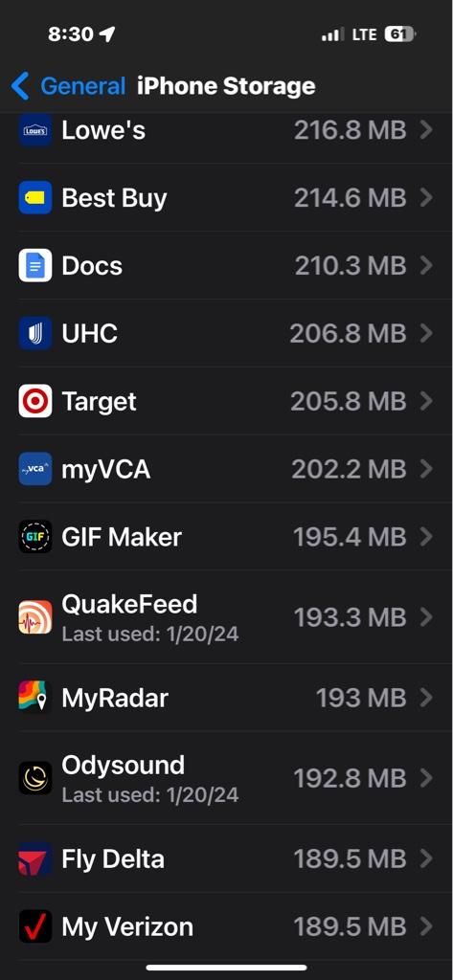Open the Odysound storage entry
453x980 pixels.
pos(226,778)
